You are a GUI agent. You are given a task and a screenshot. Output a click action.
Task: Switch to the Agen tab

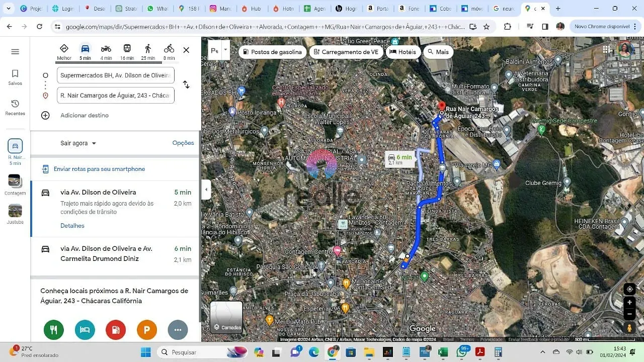(x=314, y=9)
